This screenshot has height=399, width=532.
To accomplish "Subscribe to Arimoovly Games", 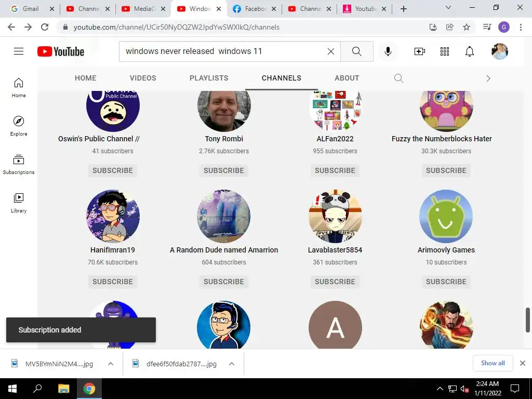I will [446, 282].
